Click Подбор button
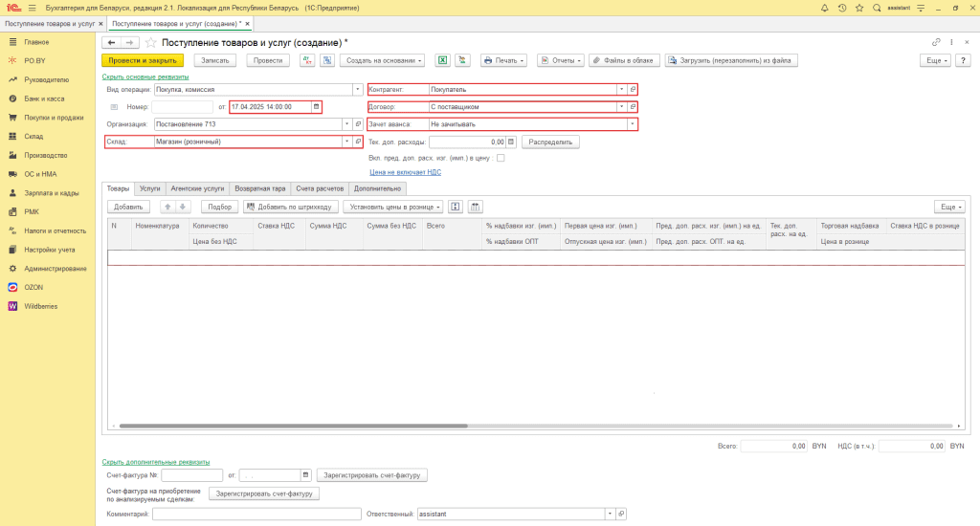 coord(220,207)
